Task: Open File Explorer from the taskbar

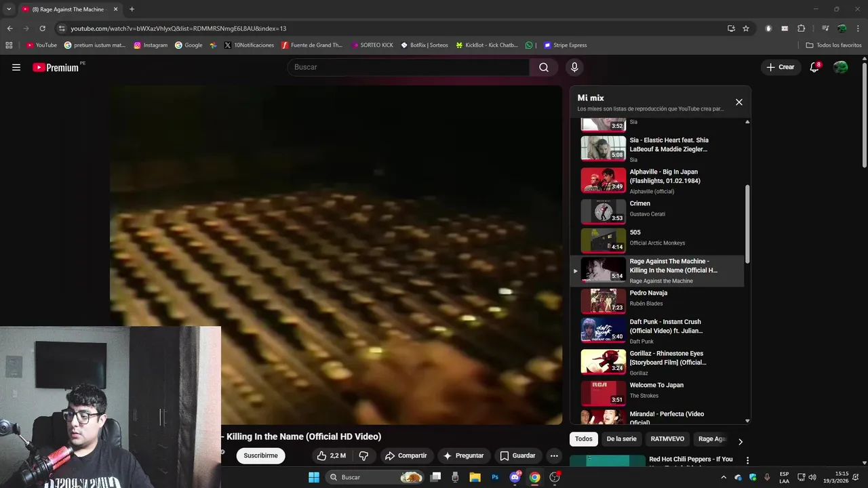Action: [x=475, y=477]
